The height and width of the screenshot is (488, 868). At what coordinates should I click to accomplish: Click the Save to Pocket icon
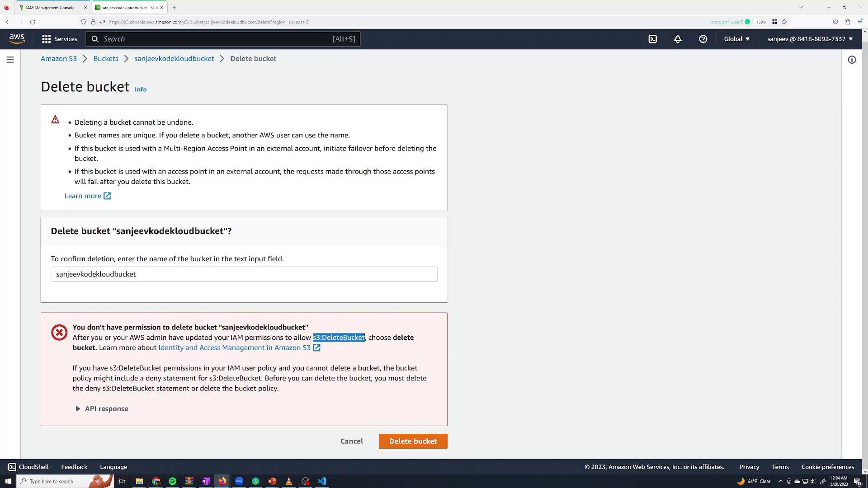(x=835, y=22)
